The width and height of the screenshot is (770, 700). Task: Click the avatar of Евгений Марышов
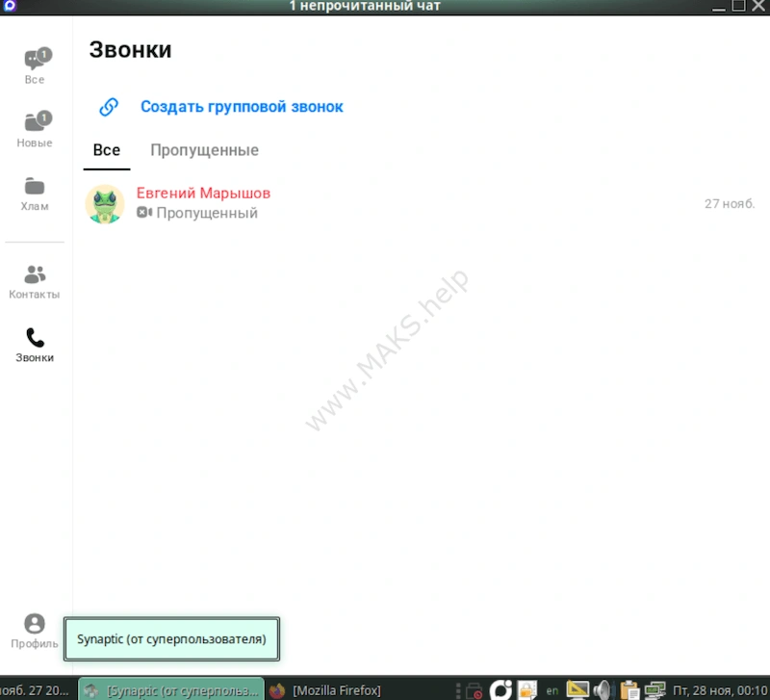[x=105, y=203]
